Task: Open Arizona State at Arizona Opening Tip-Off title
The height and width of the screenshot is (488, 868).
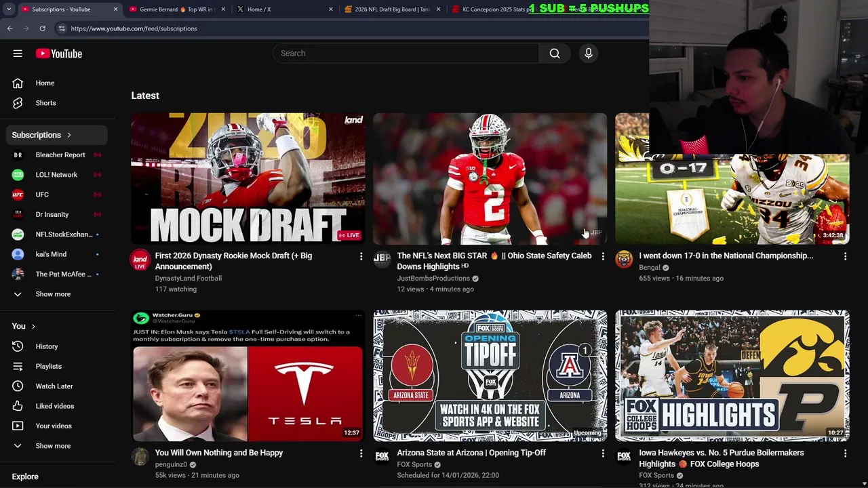Action: [x=471, y=453]
